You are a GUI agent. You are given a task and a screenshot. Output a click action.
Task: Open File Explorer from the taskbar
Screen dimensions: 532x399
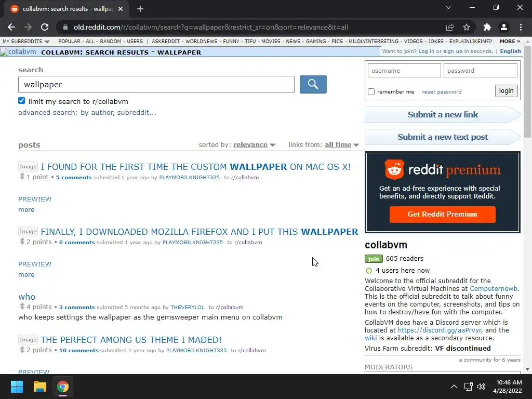click(x=39, y=387)
